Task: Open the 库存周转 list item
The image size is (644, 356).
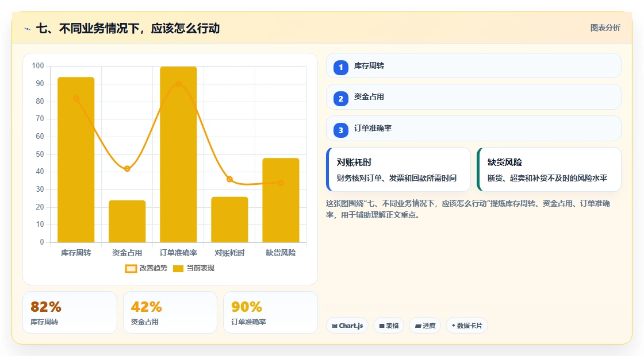Action: pos(474,65)
